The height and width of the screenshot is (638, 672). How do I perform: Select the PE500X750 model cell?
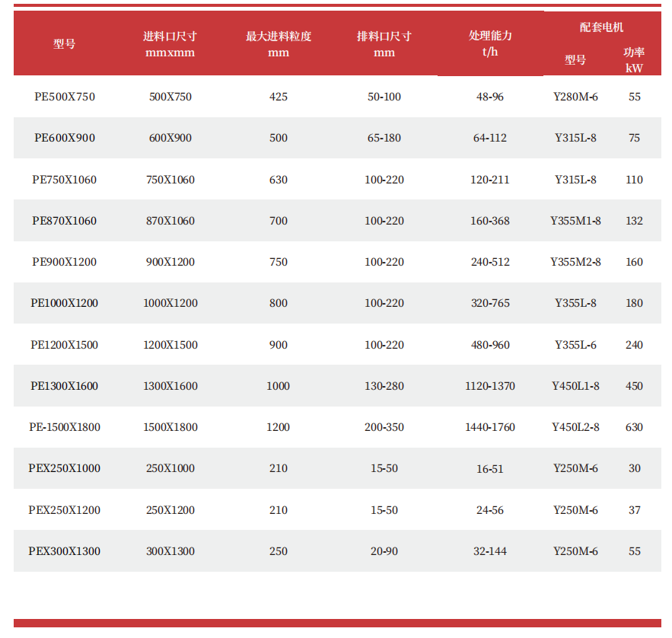(65, 97)
